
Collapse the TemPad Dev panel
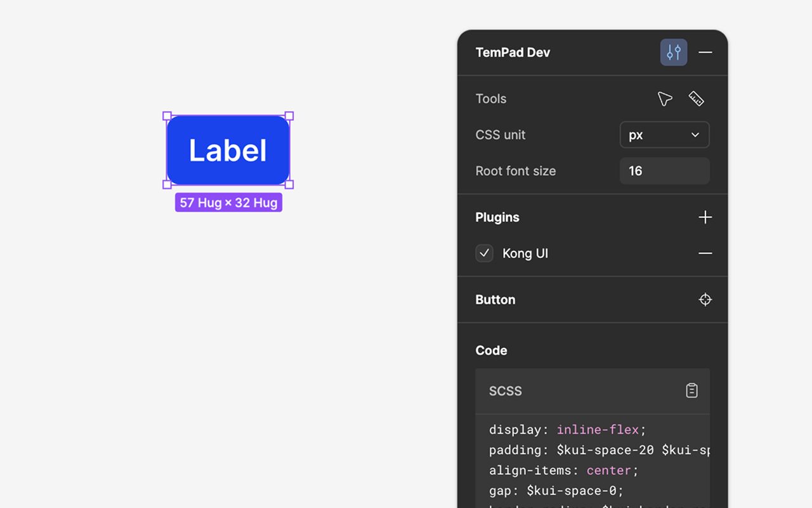pyautogui.click(x=705, y=52)
